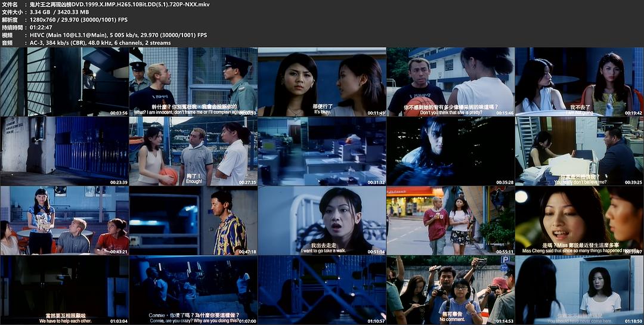Screen dimensions: 644x325
Task: Open the thumbnail subtitled 'I want to go take a walk.'
Action: 322,221
